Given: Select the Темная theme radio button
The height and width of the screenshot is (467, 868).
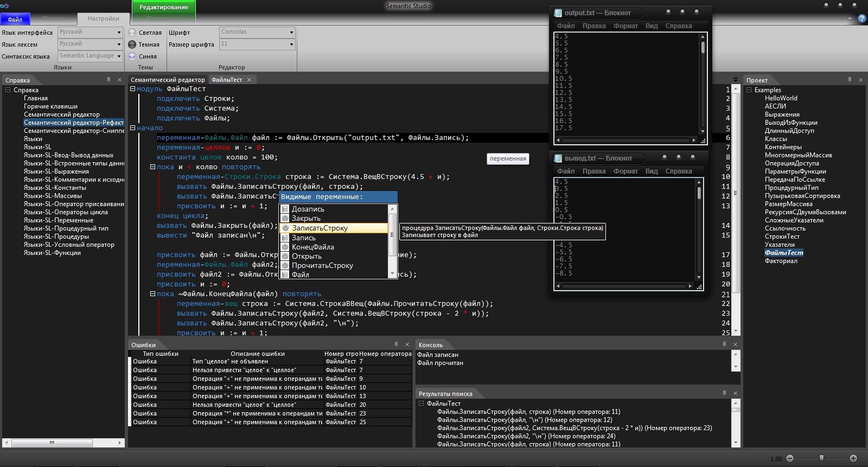Looking at the screenshot, I should click(132, 44).
